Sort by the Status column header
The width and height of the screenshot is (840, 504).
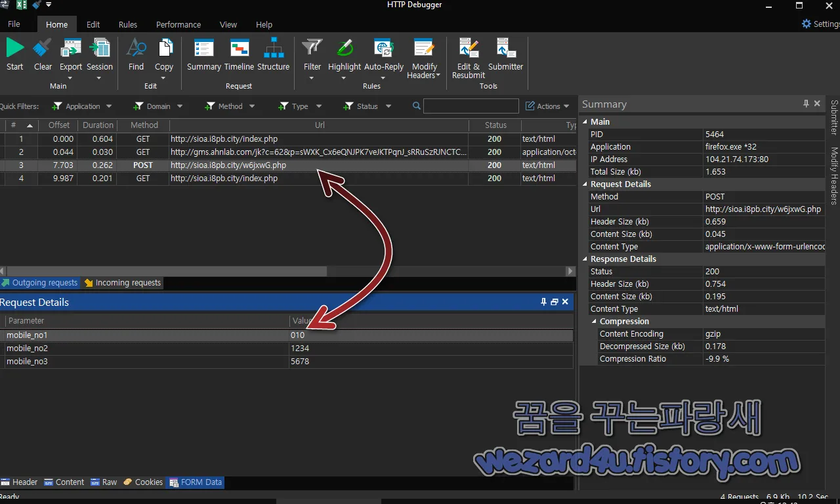coord(495,125)
